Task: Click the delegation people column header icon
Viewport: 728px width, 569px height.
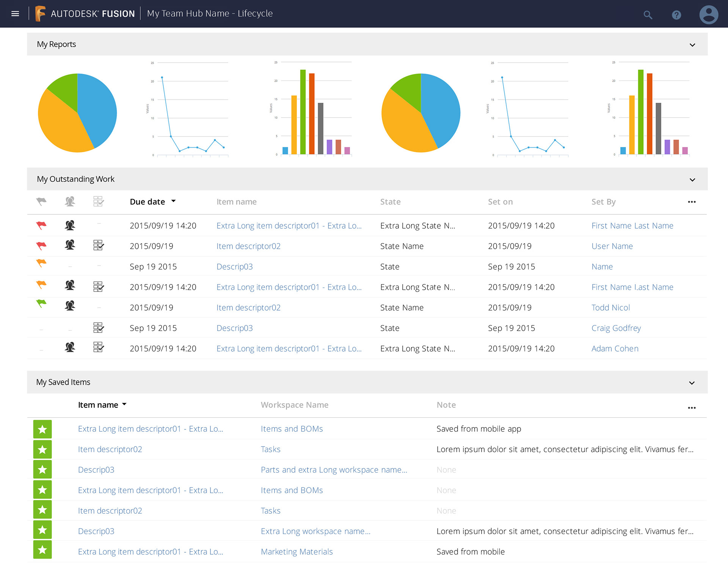Action: coord(70,201)
